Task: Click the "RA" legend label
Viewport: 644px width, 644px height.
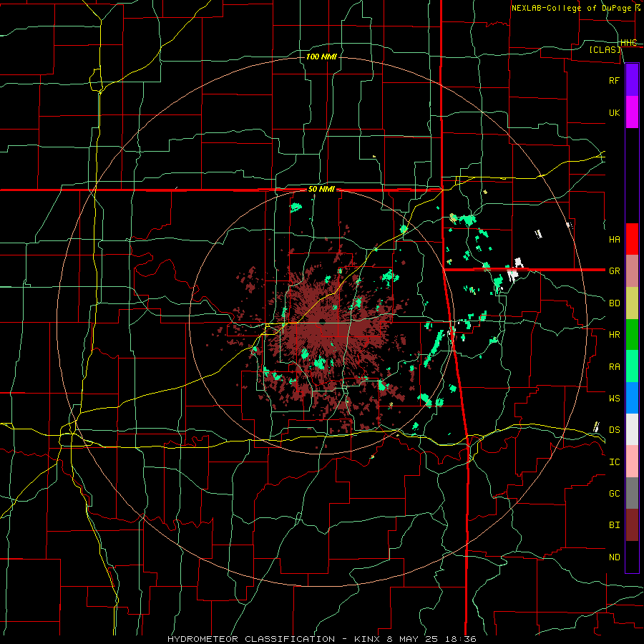Action: pyautogui.click(x=614, y=366)
